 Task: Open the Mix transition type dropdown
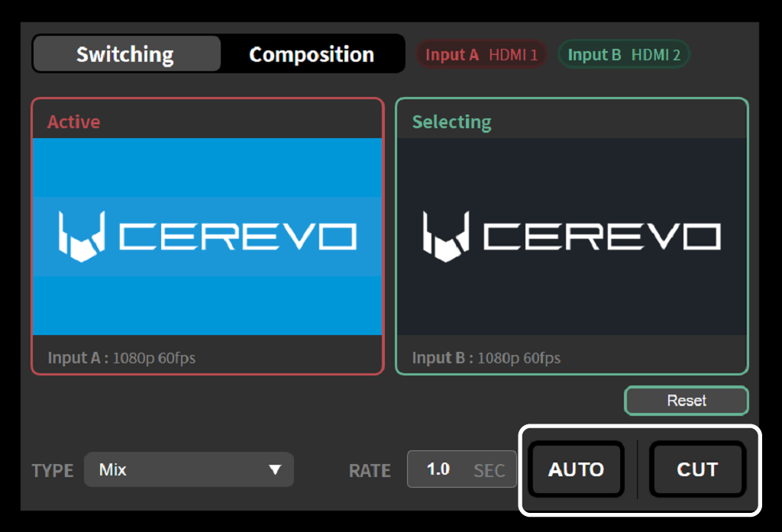click(187, 469)
